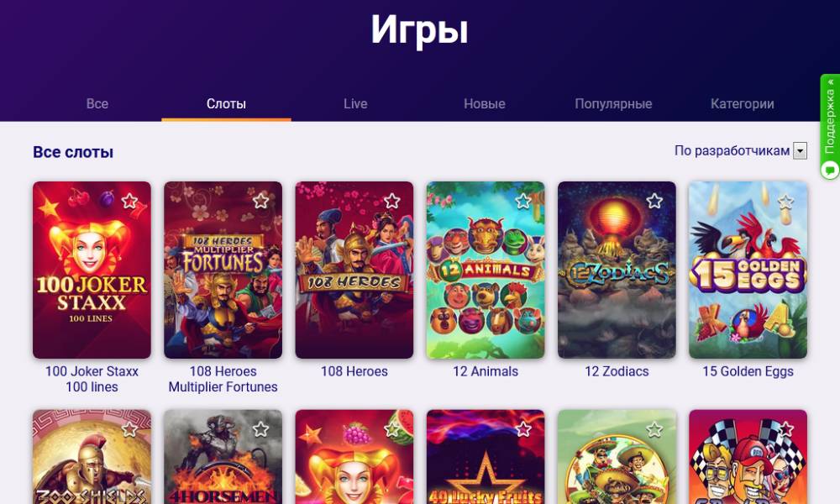The height and width of the screenshot is (504, 840).
Task: Select the Новые tab
Action: 485,103
